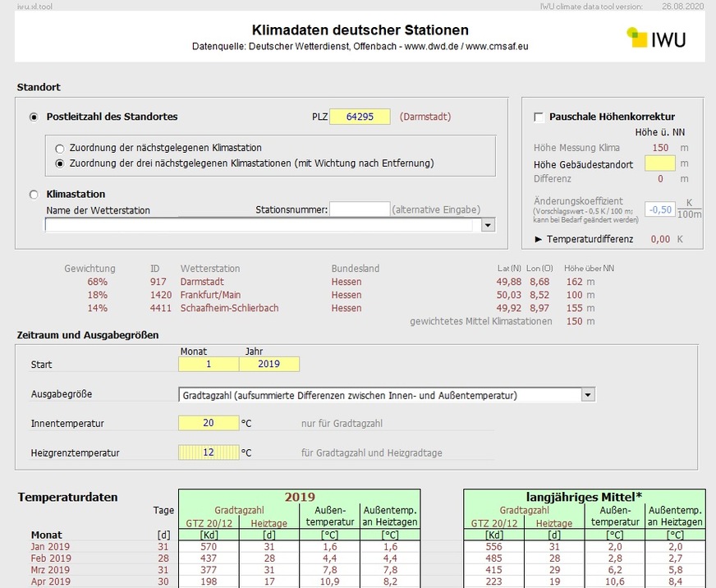Select three nearest Klimastationen weighting option
716x588 pixels.
point(59,163)
